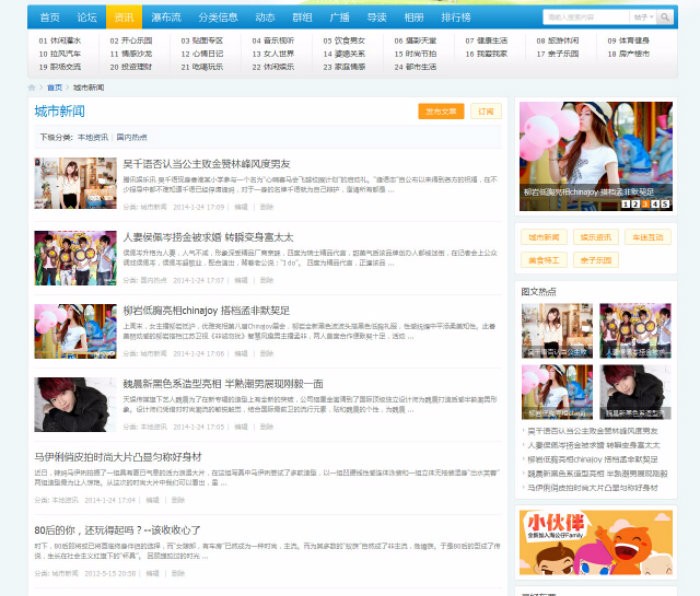Open forum link 09 体育健身
The height and width of the screenshot is (596, 700).
629,41
